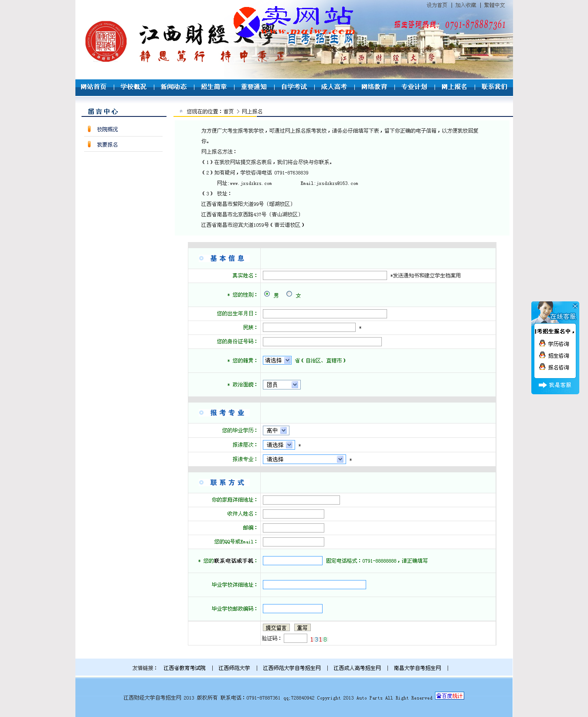Click the 提交留言 submit button
The height and width of the screenshot is (717, 588).
(x=276, y=628)
